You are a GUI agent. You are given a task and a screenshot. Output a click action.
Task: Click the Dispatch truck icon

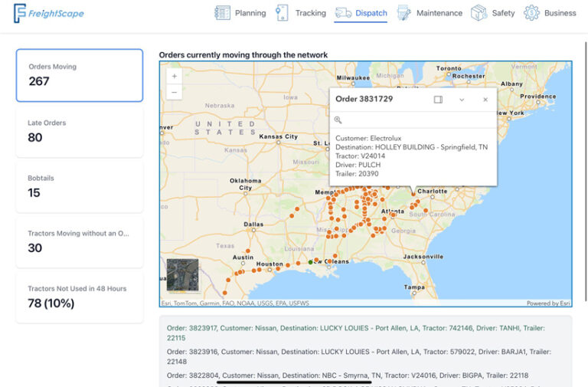coord(343,13)
